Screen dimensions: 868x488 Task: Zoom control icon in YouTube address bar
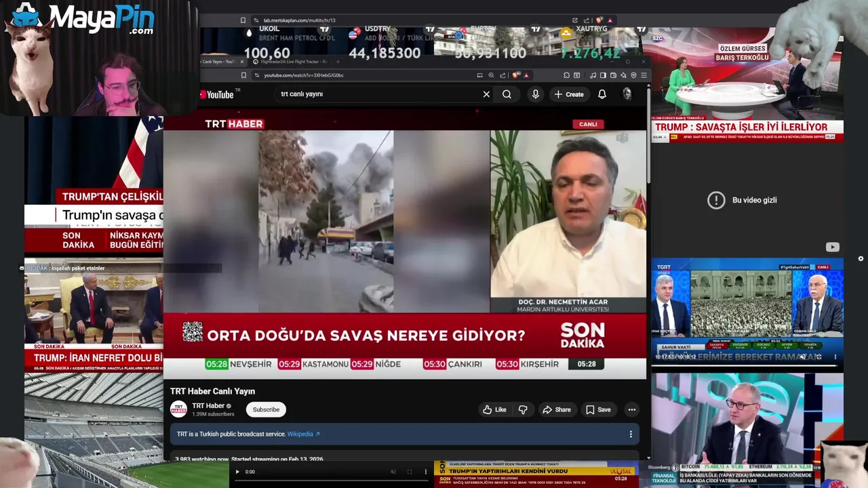[491, 75]
